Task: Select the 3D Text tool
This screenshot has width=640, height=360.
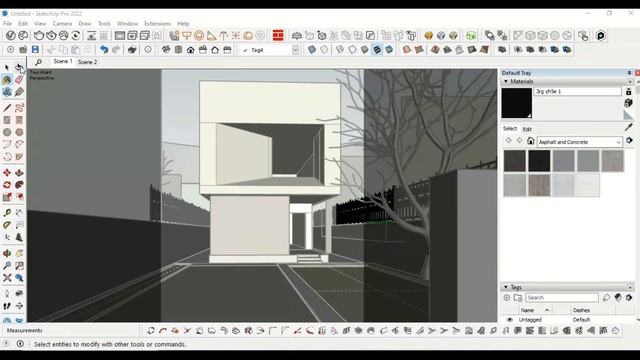Action: (19, 237)
